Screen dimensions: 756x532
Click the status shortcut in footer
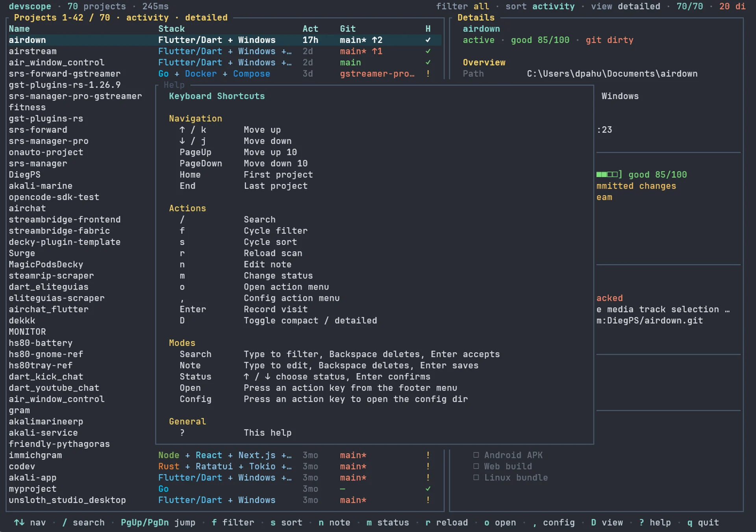pos(387,523)
